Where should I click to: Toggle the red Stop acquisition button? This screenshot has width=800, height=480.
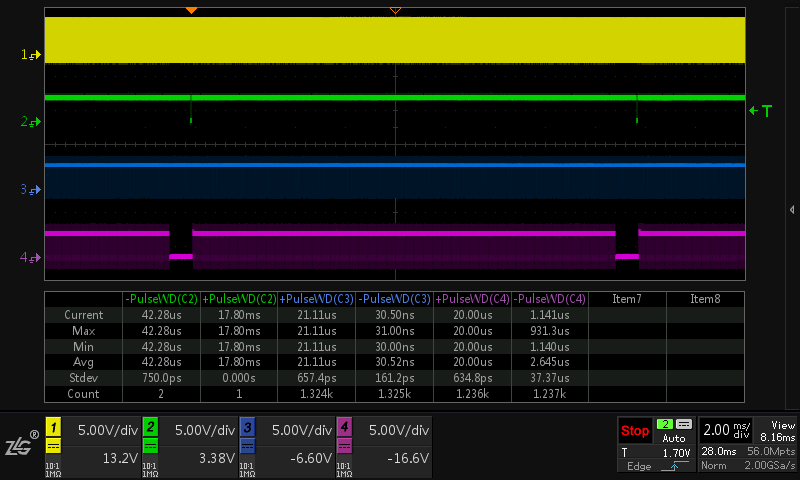coord(635,431)
